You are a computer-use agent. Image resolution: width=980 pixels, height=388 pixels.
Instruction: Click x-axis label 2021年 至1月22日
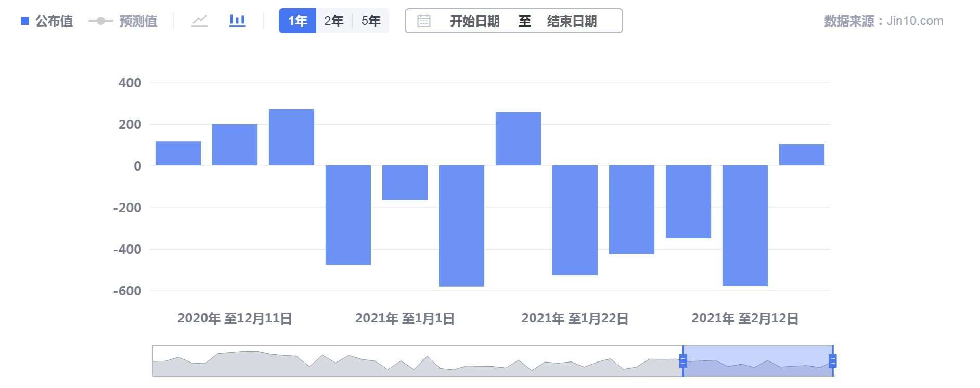click(575, 318)
